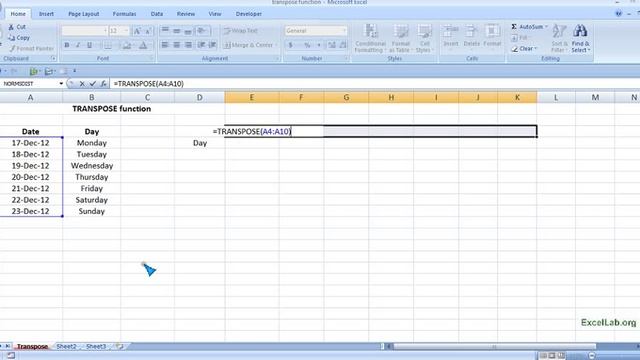Click the Cut scissors icon
640x360 pixels.
(11, 27)
